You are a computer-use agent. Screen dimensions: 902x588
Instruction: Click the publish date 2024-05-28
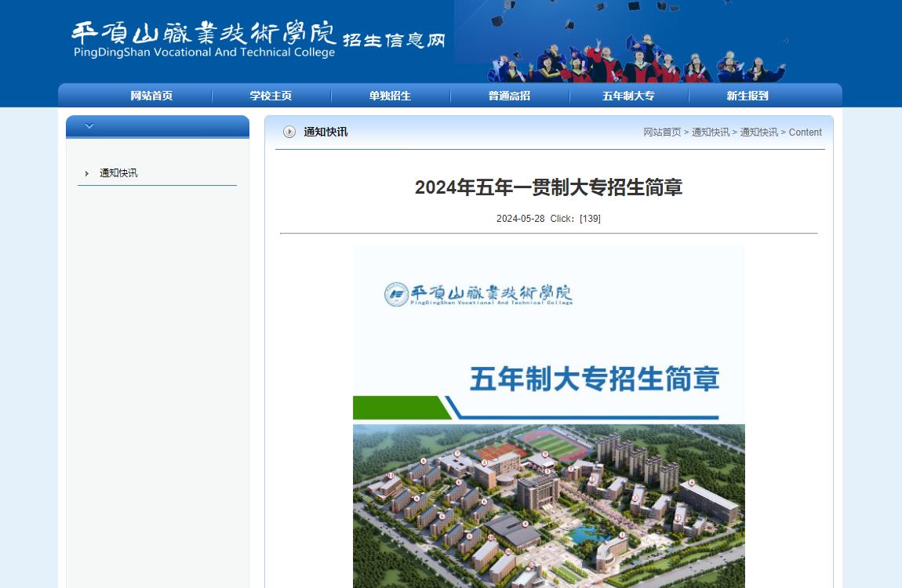tap(521, 219)
